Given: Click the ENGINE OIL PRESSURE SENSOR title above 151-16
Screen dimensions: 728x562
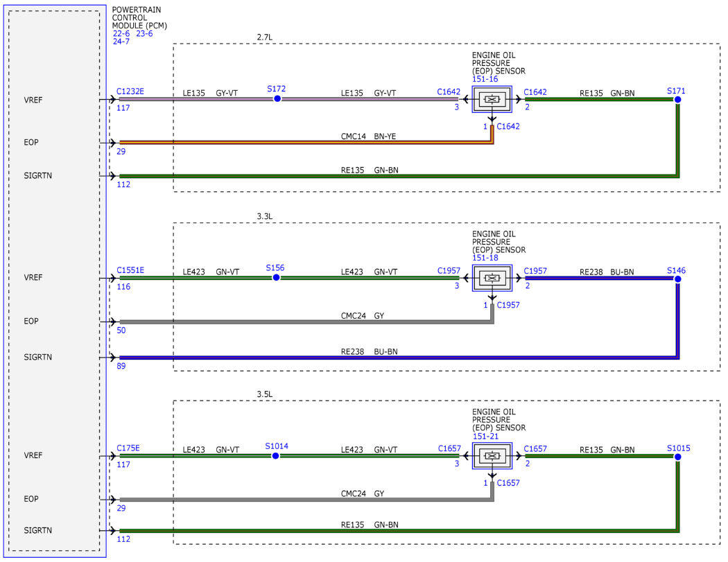Looking at the screenshot, I should 499,63.
